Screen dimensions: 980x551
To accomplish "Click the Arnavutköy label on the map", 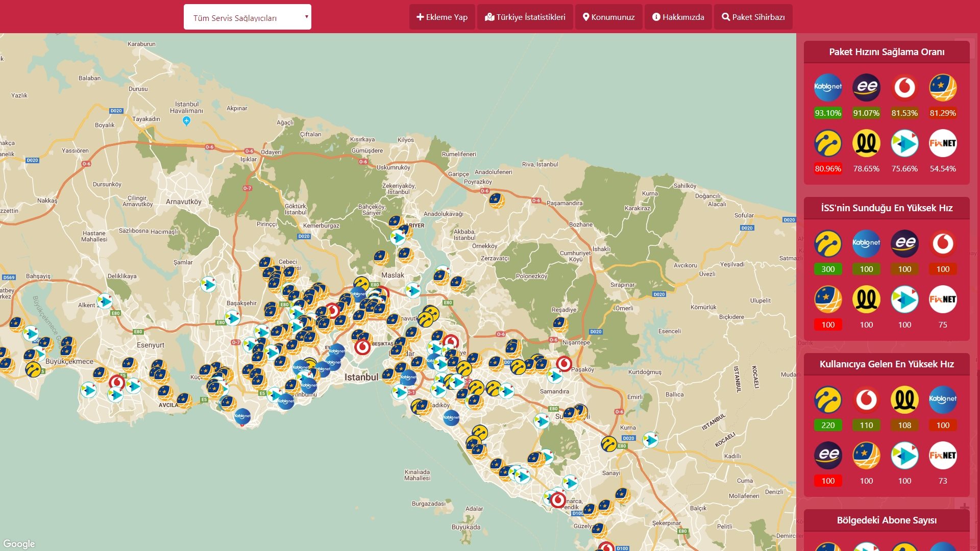I will coord(184,202).
